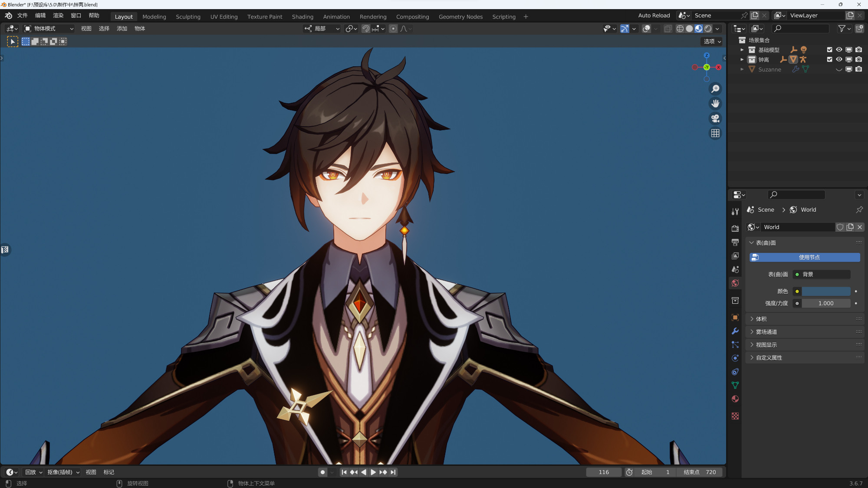Screen dimensions: 868x488
Task: Click the 使用节点 button
Action: coord(805,257)
